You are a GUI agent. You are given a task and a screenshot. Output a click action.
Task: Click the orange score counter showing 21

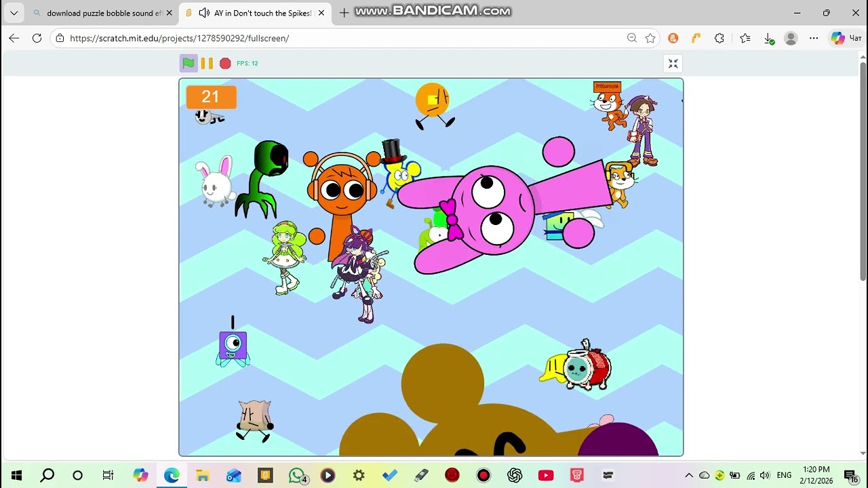pyautogui.click(x=211, y=97)
